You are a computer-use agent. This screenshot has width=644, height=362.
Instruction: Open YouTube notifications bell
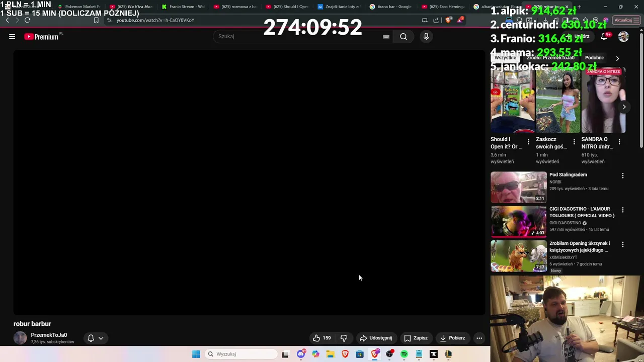(x=605, y=36)
